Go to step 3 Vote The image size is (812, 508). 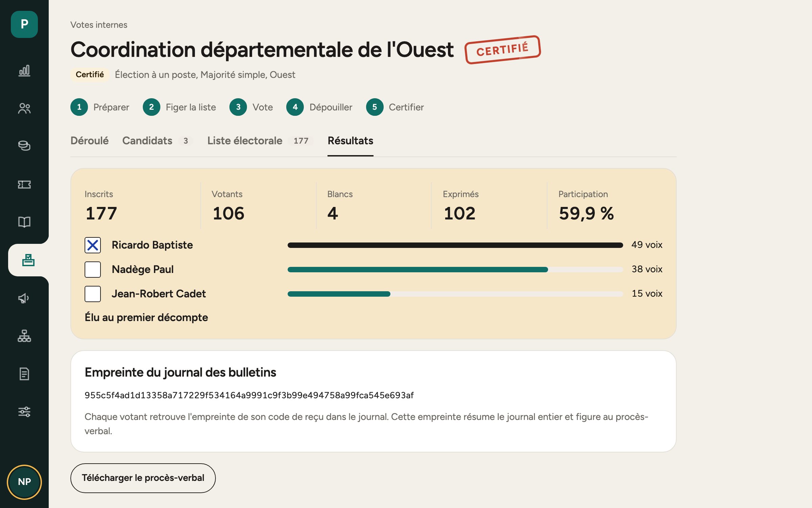click(x=251, y=107)
